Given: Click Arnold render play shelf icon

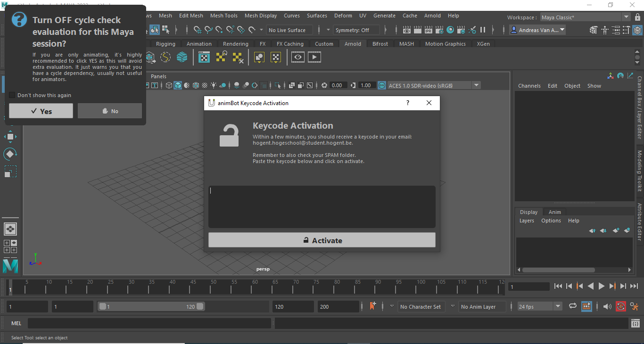Looking at the screenshot, I should [x=314, y=57].
